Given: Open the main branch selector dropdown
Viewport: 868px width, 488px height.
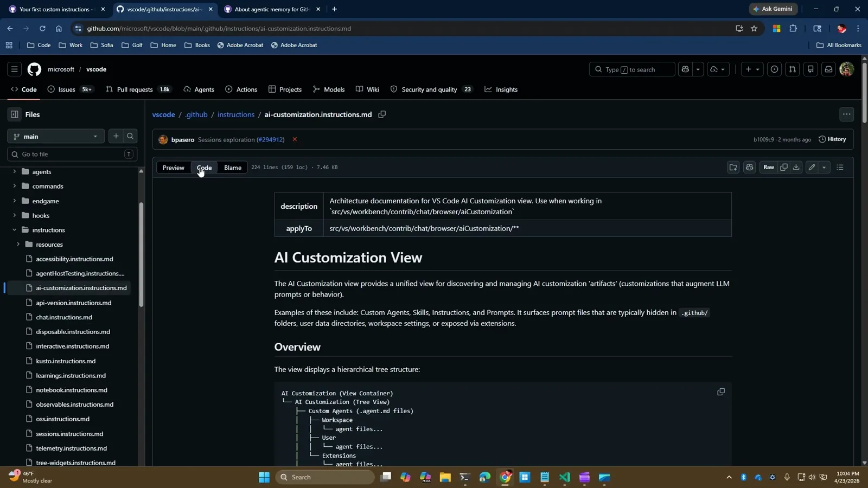Looking at the screenshot, I should pos(56,136).
